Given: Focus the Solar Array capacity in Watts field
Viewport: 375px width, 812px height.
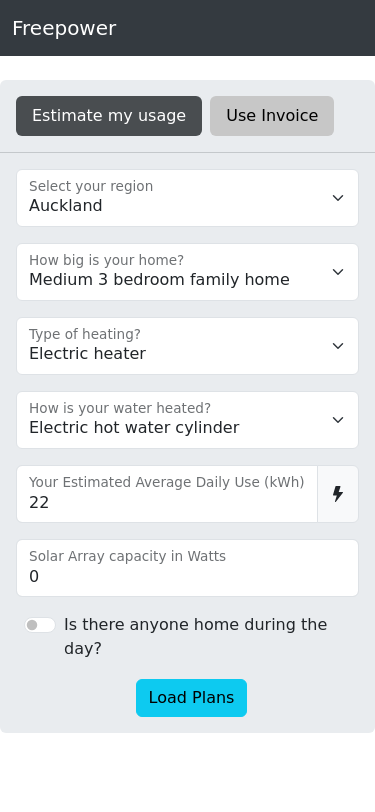Looking at the screenshot, I should coord(188,568).
